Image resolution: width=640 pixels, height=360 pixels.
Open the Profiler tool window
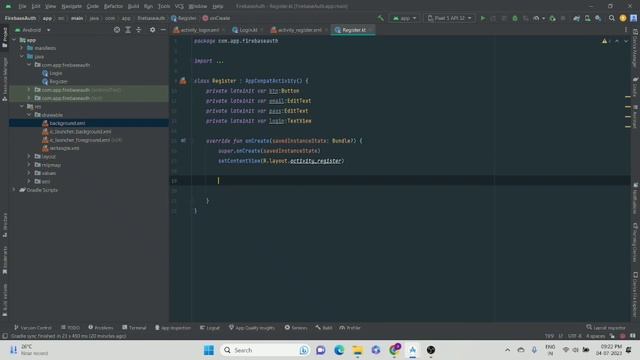350,328
